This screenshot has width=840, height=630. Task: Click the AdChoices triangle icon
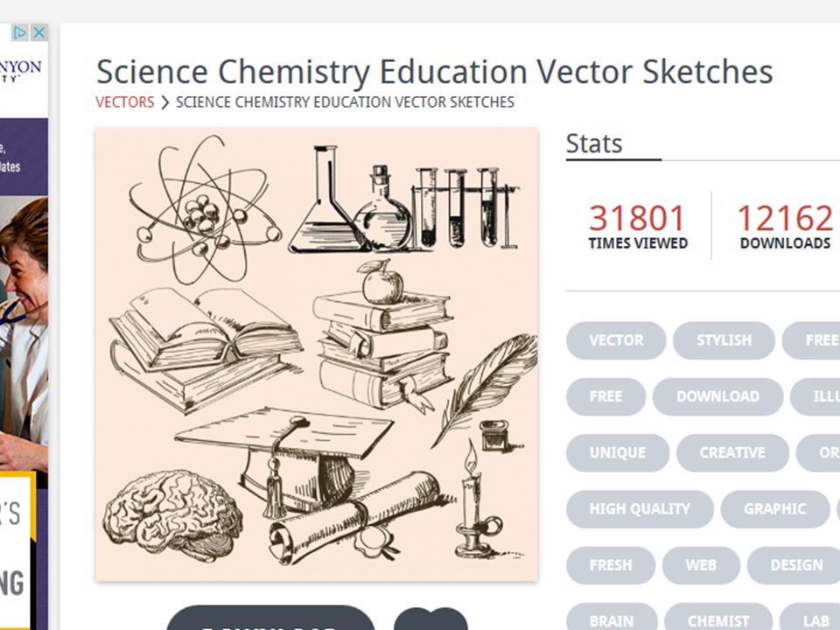20,33
